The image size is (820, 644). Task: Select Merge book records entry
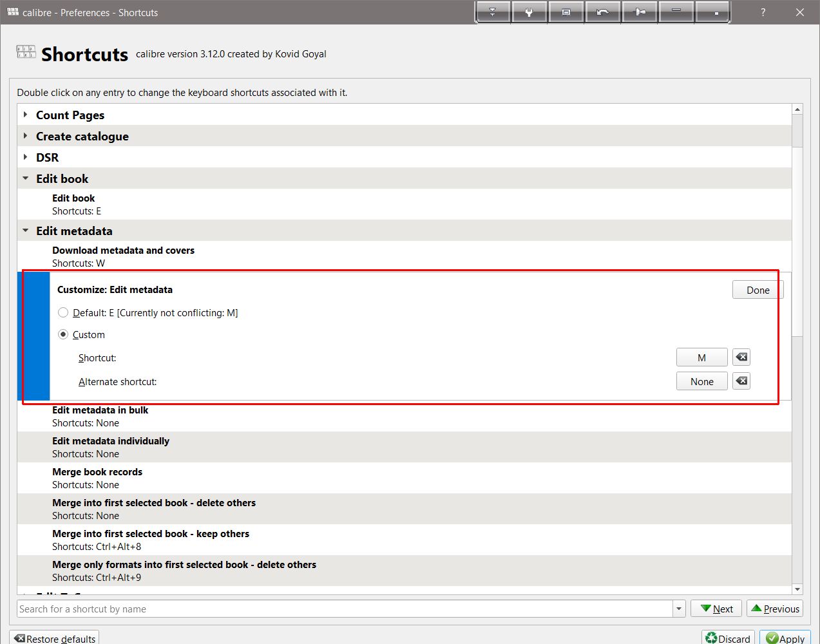[x=405, y=478]
